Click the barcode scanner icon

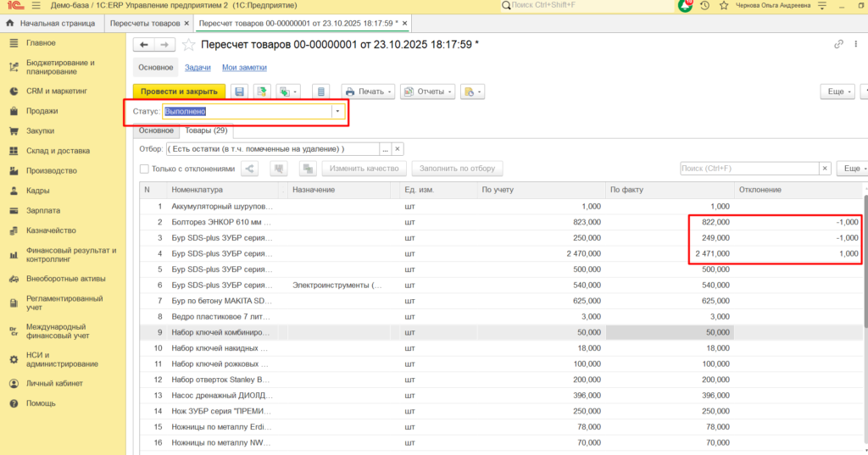(x=279, y=169)
